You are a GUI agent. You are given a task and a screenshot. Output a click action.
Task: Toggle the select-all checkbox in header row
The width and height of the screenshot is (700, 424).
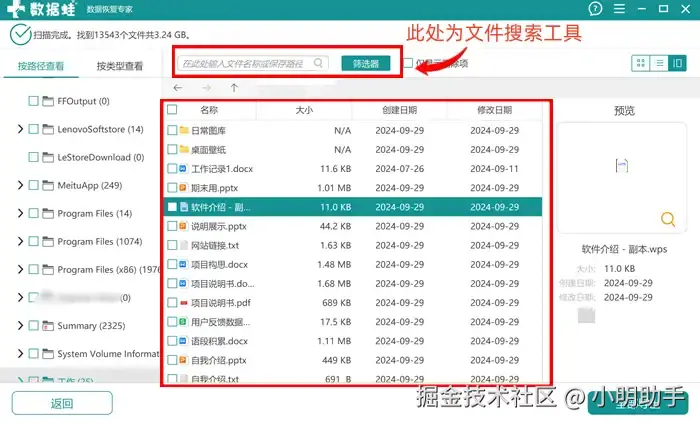point(172,109)
